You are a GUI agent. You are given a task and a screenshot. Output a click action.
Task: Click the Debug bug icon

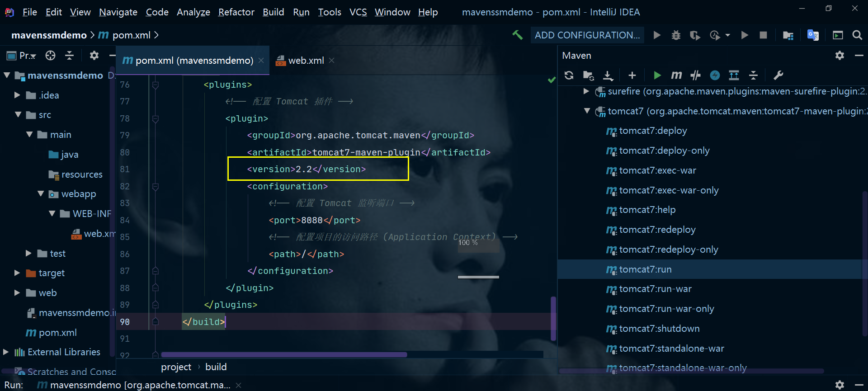pyautogui.click(x=676, y=35)
